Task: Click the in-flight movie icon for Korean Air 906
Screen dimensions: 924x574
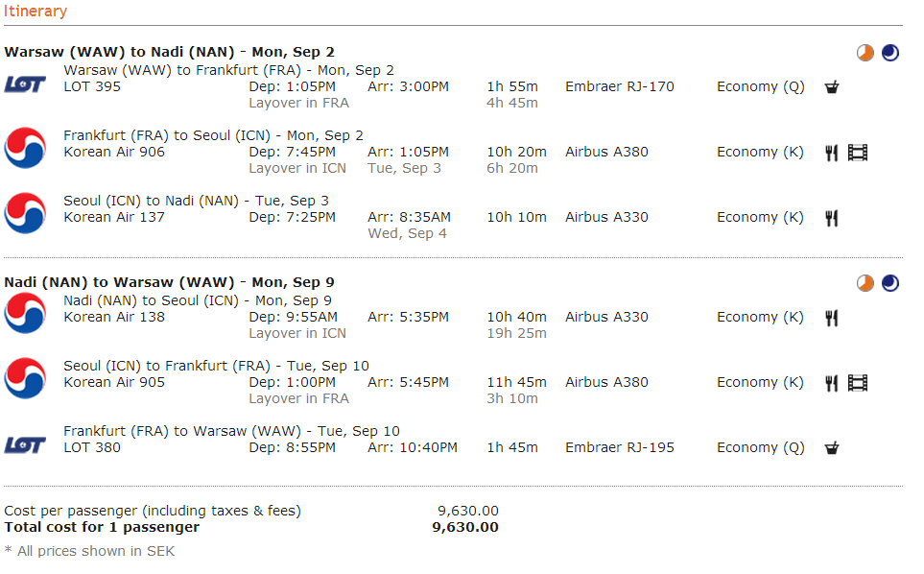Action: (x=858, y=153)
